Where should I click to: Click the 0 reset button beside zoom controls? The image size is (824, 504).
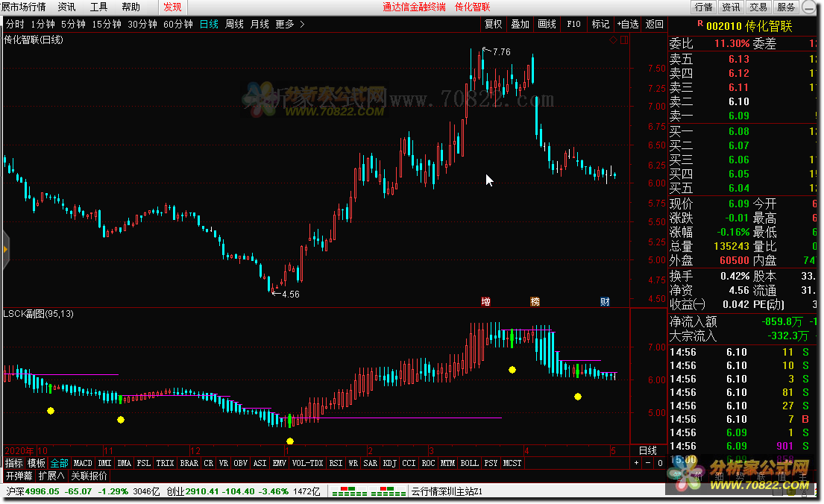tap(660, 463)
